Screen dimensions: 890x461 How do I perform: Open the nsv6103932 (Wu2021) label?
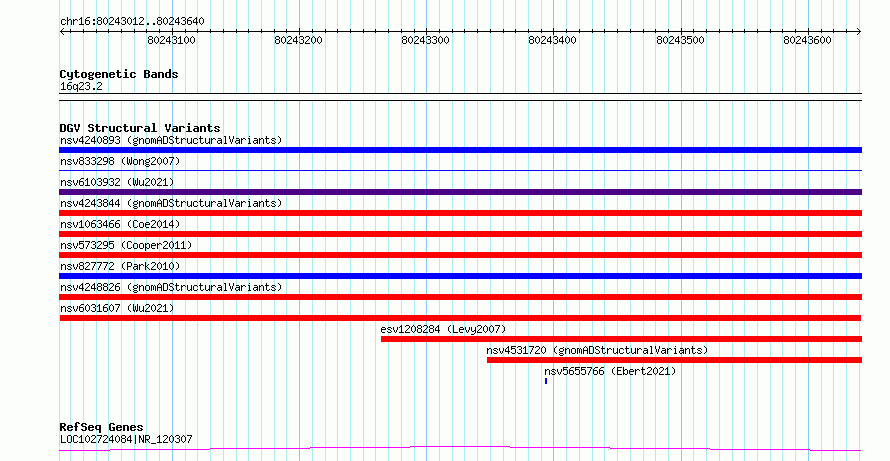(117, 182)
